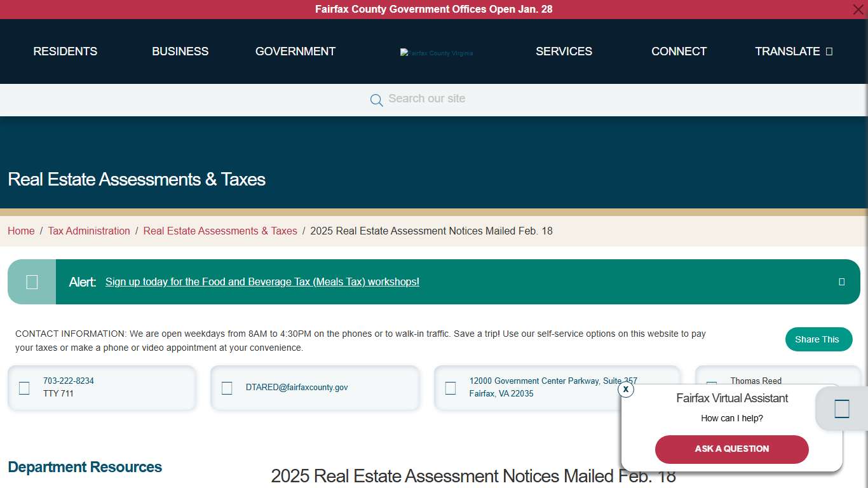Open the TRANSLATE dropdown

click(794, 51)
